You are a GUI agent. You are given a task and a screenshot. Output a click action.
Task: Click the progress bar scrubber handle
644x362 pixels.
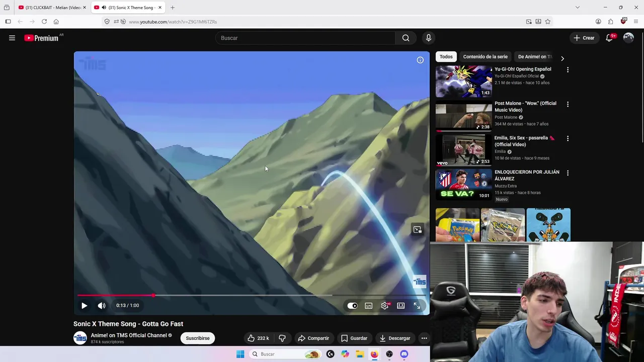pyautogui.click(x=153, y=295)
